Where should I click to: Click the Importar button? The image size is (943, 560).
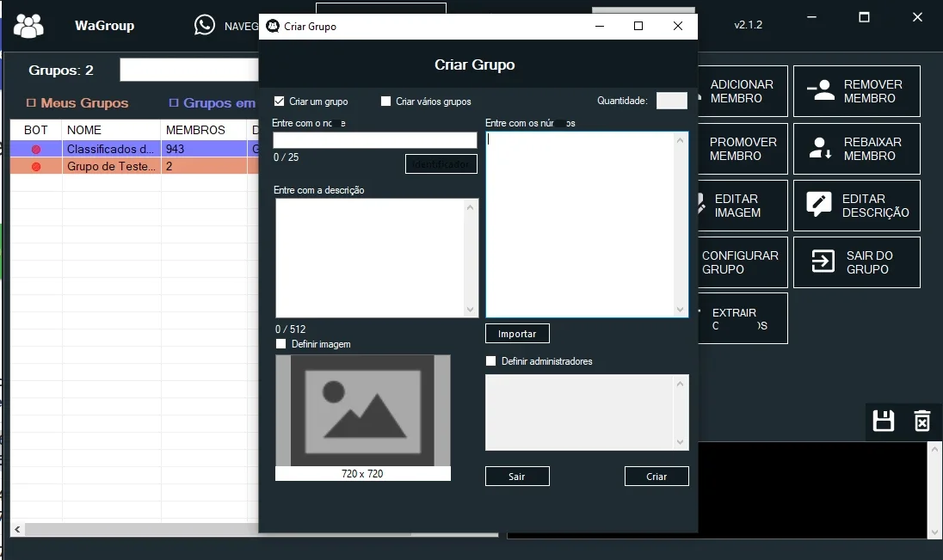[x=517, y=333]
